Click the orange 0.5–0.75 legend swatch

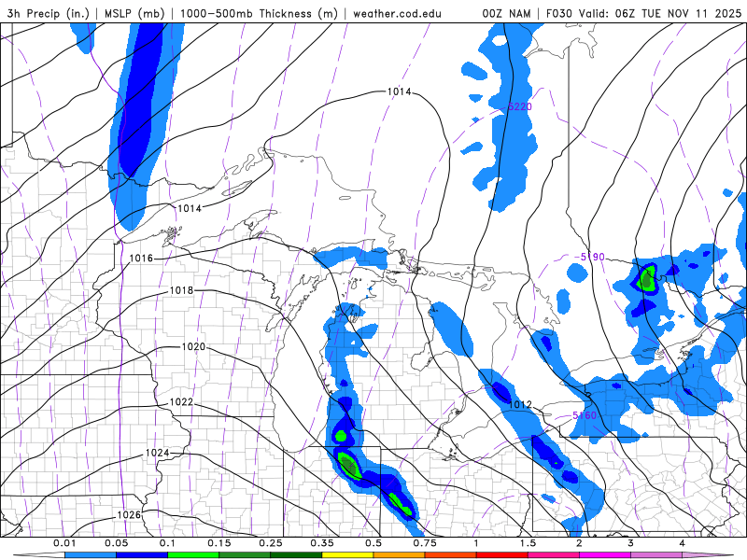tap(400, 555)
